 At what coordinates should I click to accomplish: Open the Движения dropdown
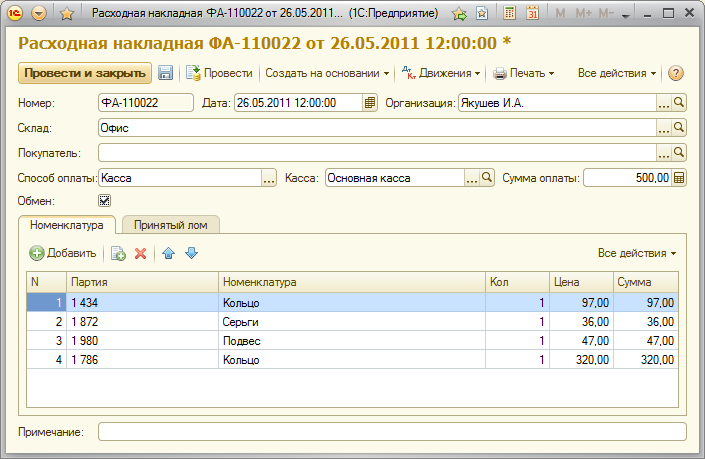click(441, 73)
